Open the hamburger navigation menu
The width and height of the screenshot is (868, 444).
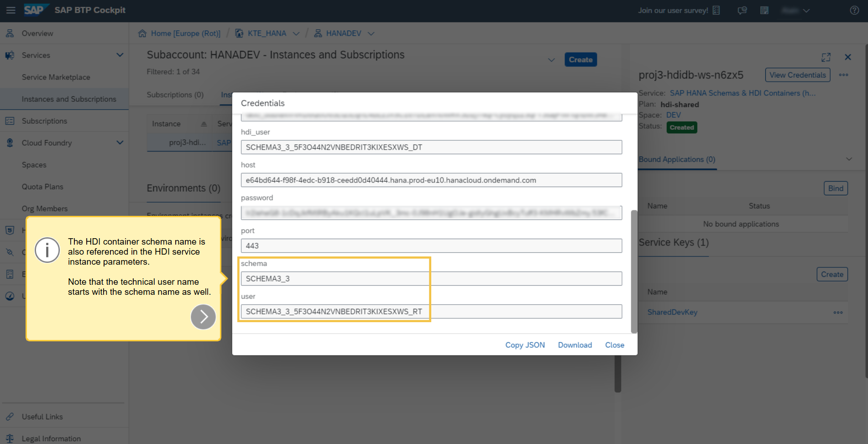tap(10, 10)
